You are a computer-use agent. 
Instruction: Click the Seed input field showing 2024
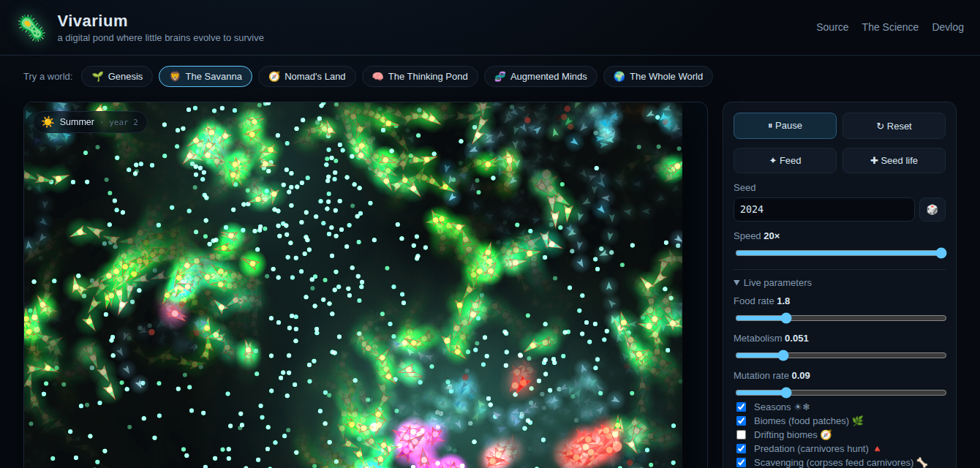[x=824, y=209]
